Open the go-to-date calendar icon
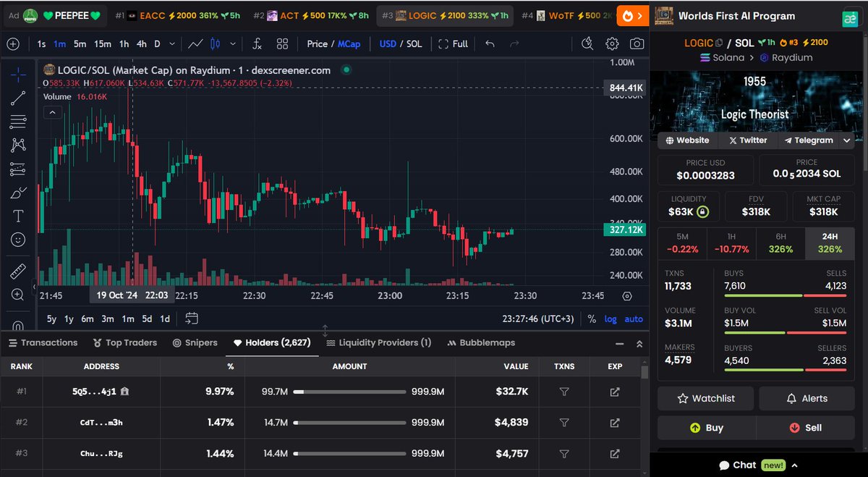868x477 pixels. coord(192,318)
